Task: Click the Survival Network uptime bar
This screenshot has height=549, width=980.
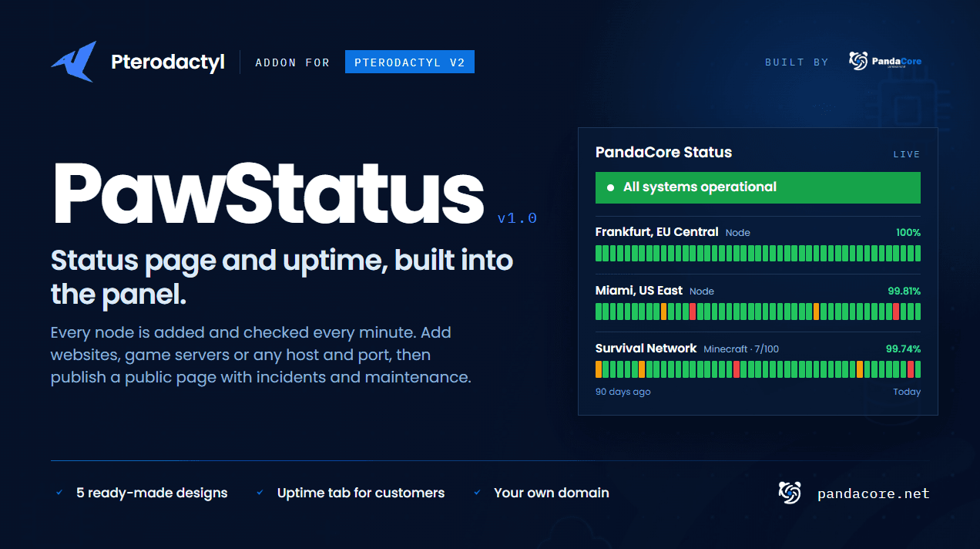Action: pos(758,369)
